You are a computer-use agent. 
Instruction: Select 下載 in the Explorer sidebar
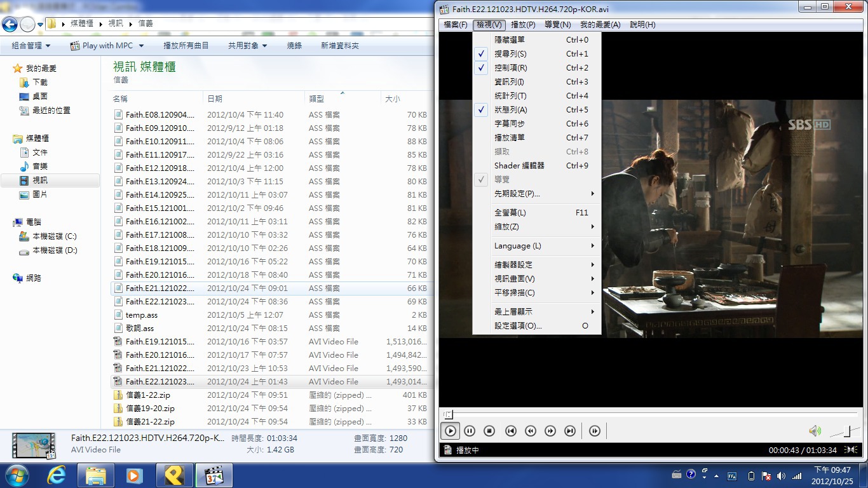coord(40,83)
